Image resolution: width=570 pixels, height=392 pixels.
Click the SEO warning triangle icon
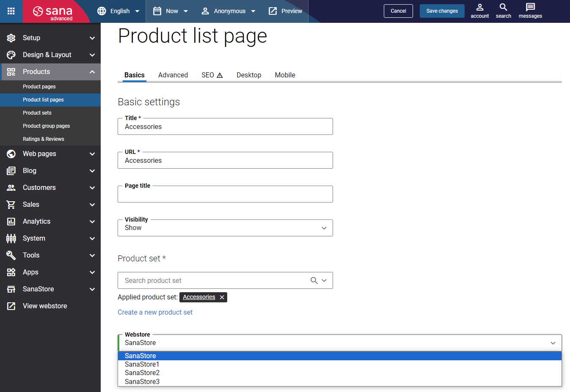(x=220, y=75)
